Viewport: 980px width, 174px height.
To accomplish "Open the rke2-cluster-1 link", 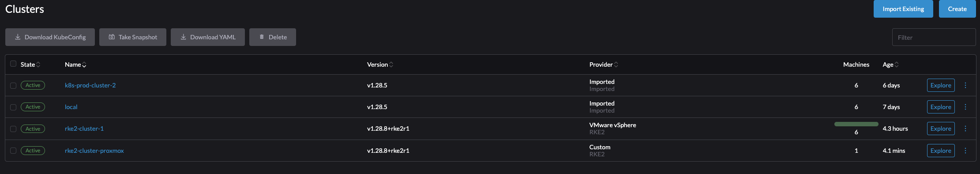I will pyautogui.click(x=84, y=129).
